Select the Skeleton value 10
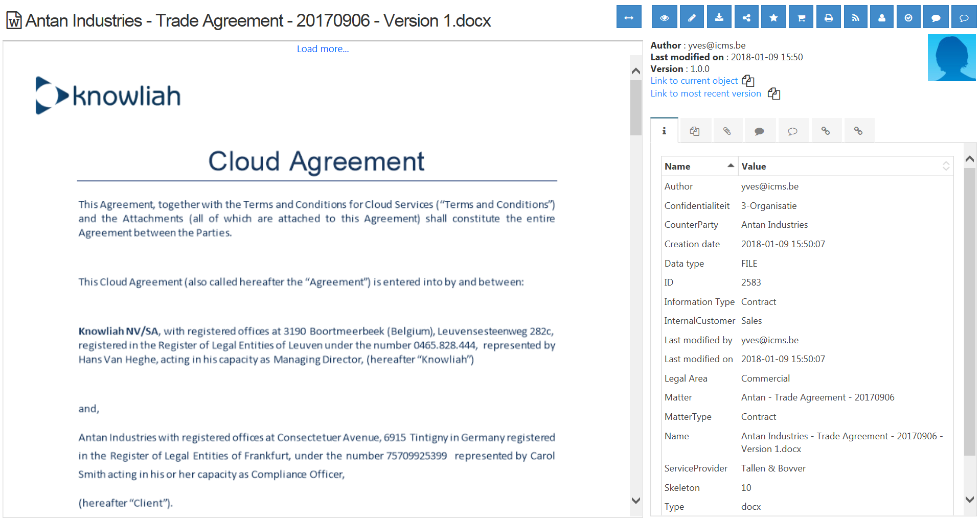980x520 pixels. [x=746, y=488]
